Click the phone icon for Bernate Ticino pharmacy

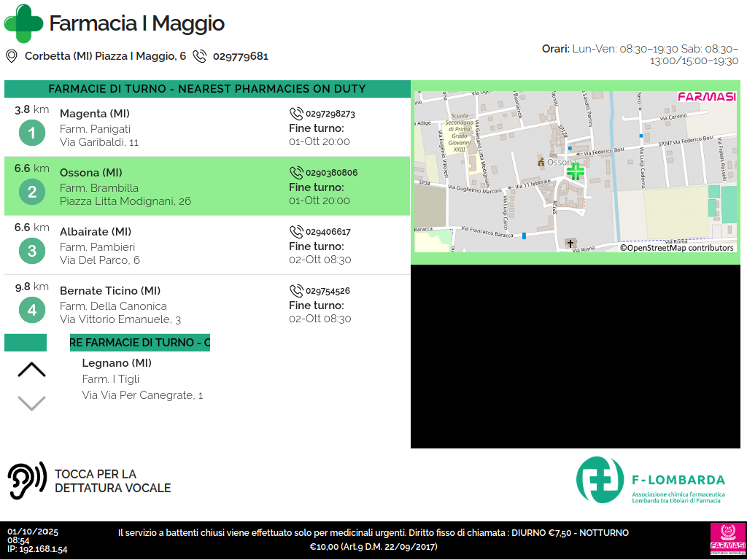(296, 290)
